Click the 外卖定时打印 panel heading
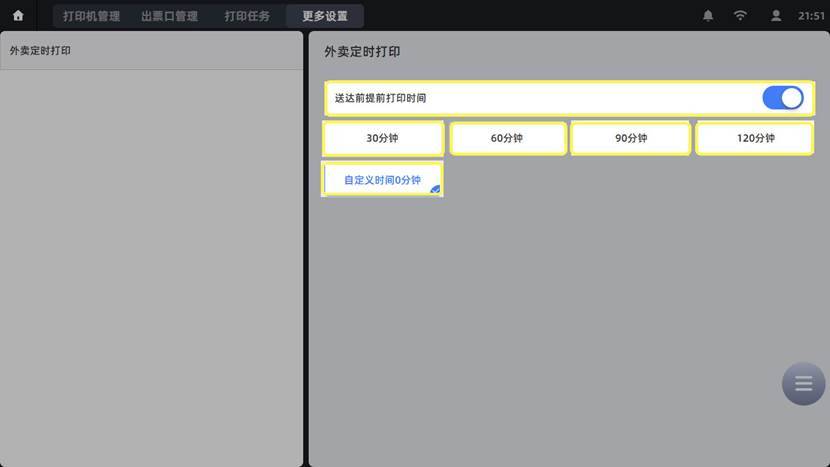Image resolution: width=830 pixels, height=467 pixels. click(x=362, y=51)
